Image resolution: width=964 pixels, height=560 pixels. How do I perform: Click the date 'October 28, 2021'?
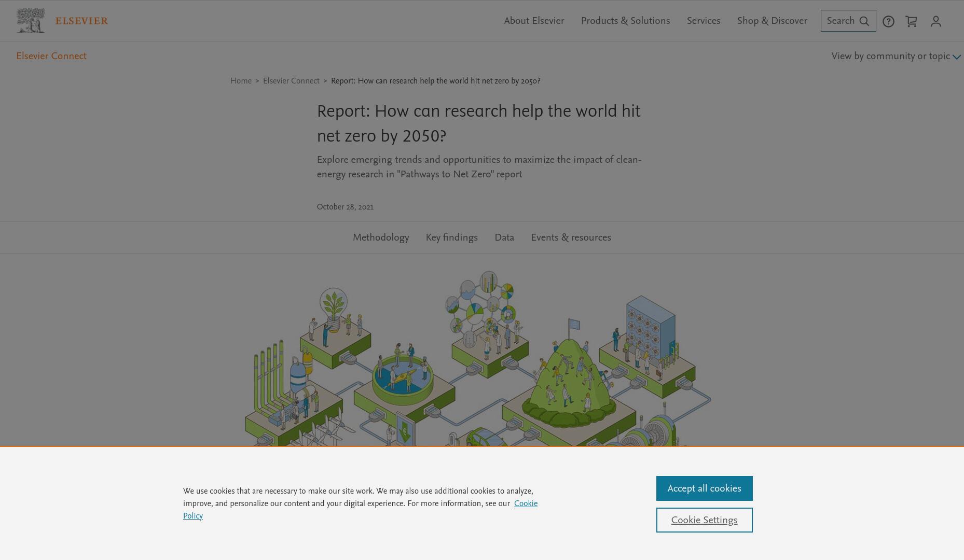[x=345, y=207]
